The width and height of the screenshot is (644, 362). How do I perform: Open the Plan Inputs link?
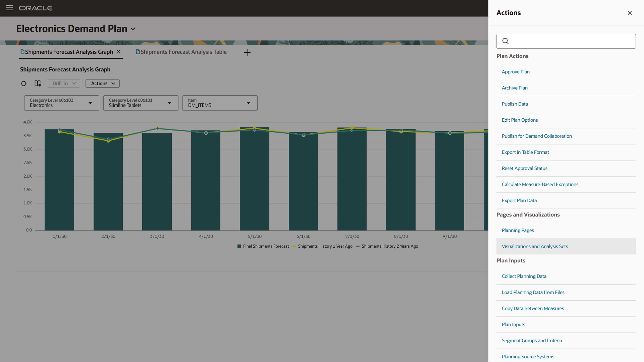(513, 325)
